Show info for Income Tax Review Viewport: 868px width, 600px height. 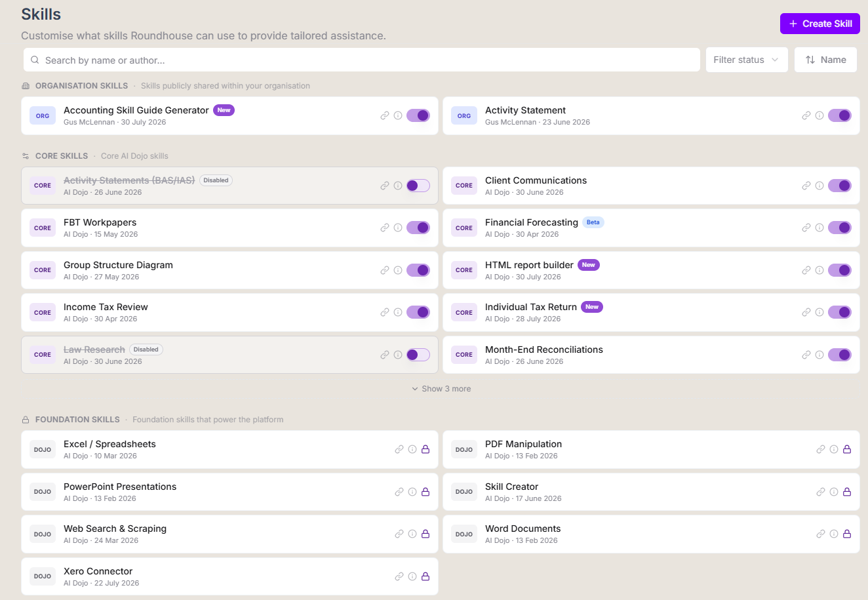[x=398, y=312]
